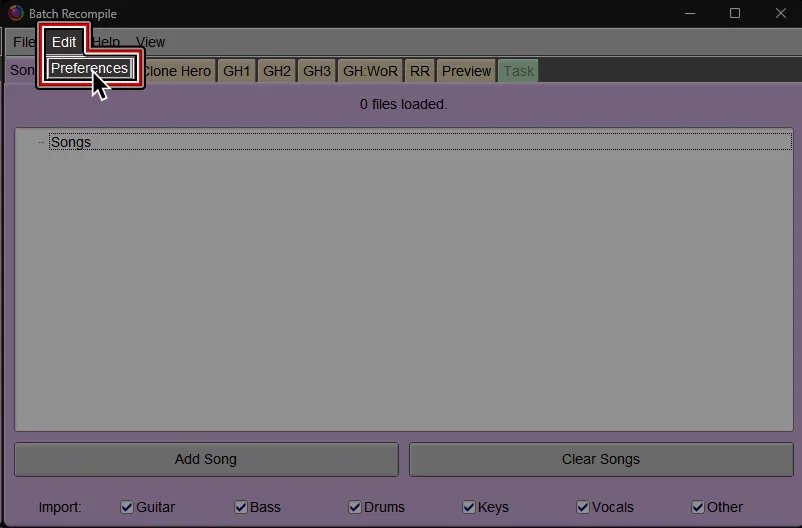
Task: Click the '0 files loaded.' status text
Action: pyautogui.click(x=404, y=104)
